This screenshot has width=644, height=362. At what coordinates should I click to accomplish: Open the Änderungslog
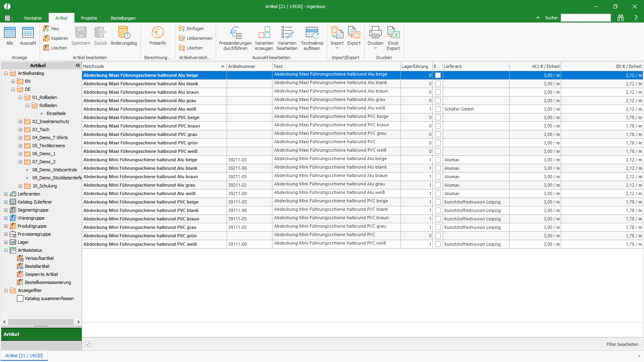[x=124, y=36]
